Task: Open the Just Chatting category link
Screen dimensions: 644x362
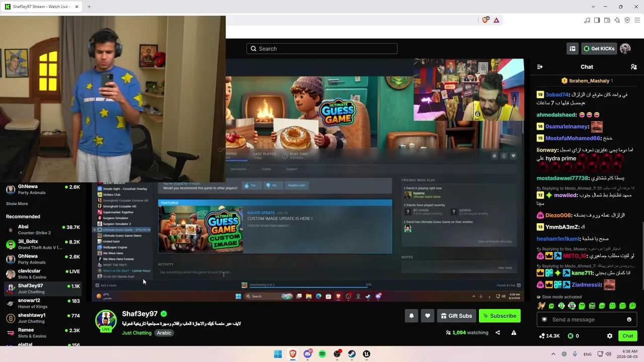Action: (x=136, y=333)
